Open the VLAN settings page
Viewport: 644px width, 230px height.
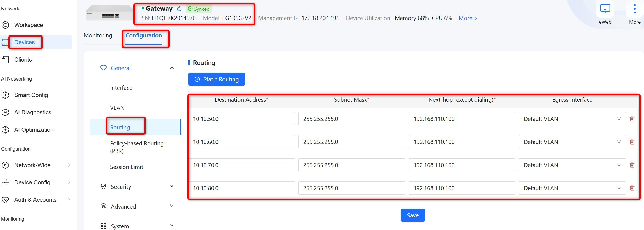pyautogui.click(x=117, y=108)
